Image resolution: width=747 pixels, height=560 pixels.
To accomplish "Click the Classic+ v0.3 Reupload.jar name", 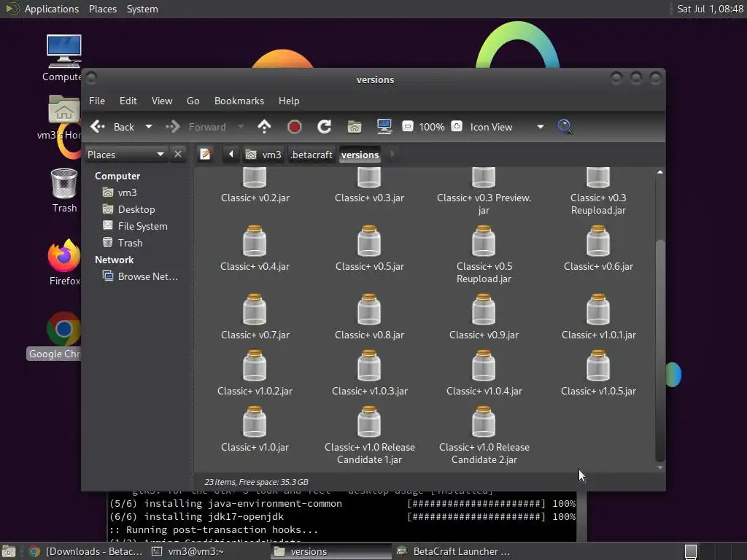I will click(x=598, y=204).
